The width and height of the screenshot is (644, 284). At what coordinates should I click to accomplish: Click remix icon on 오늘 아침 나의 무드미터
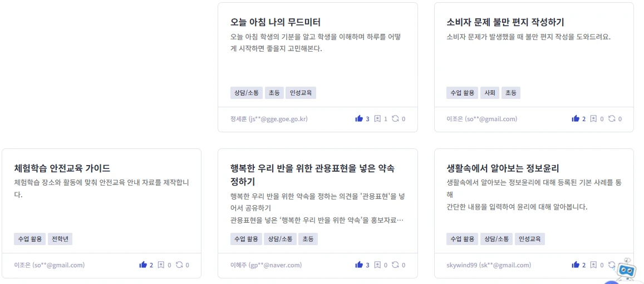(395, 118)
